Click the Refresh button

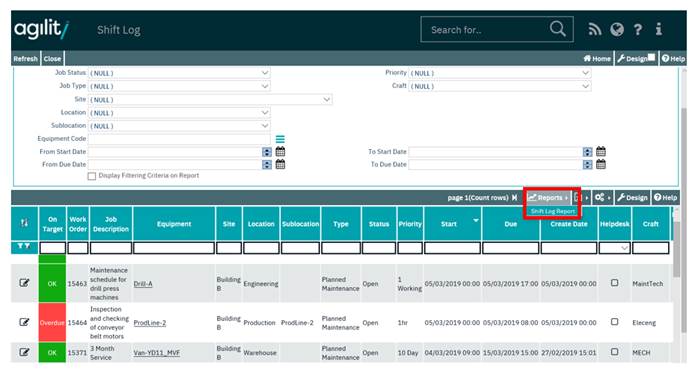pos(25,59)
